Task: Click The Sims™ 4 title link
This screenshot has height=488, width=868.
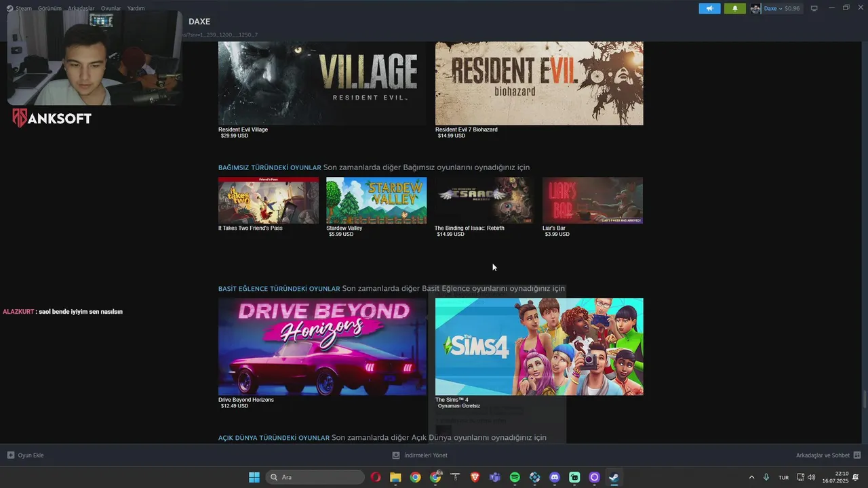Action: (452, 400)
